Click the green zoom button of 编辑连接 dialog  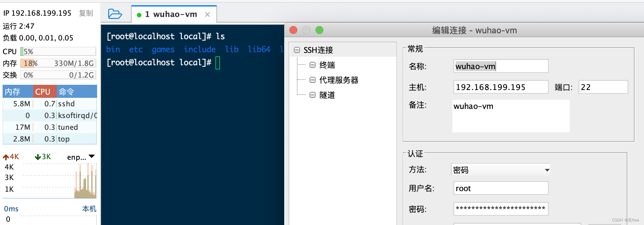pos(319,30)
